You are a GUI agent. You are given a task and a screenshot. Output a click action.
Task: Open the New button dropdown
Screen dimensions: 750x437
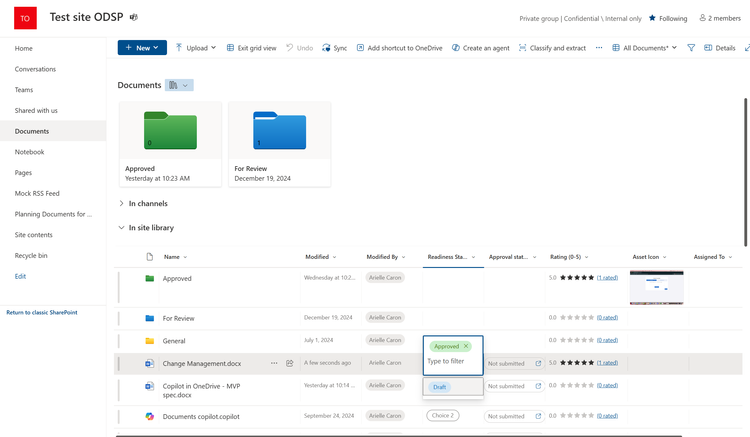[x=142, y=48]
